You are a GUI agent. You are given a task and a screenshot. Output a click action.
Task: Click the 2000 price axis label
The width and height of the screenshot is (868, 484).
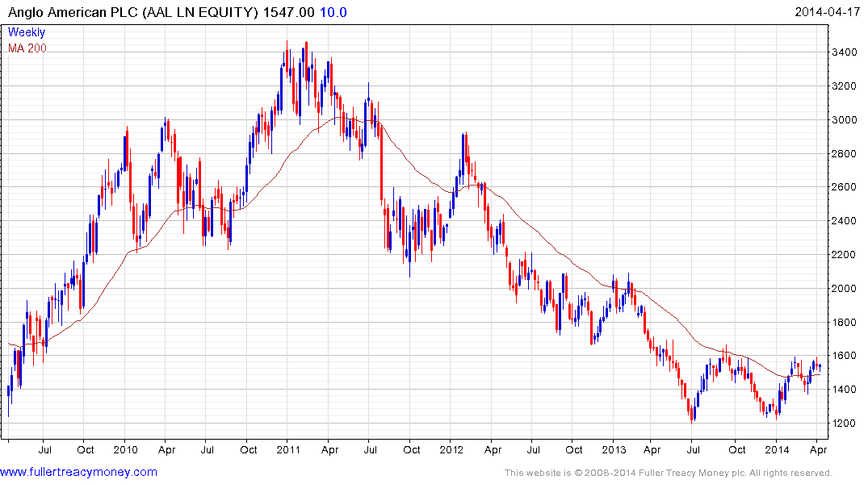click(x=845, y=288)
